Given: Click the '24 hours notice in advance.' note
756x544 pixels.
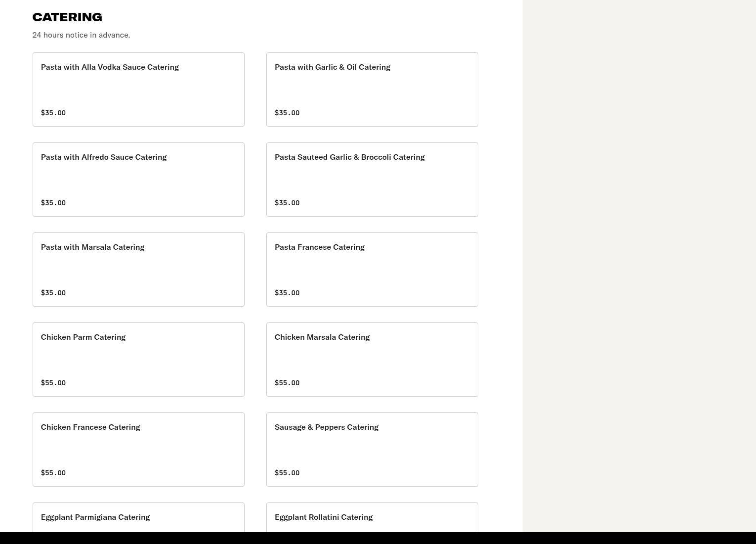Looking at the screenshot, I should 81,35.
